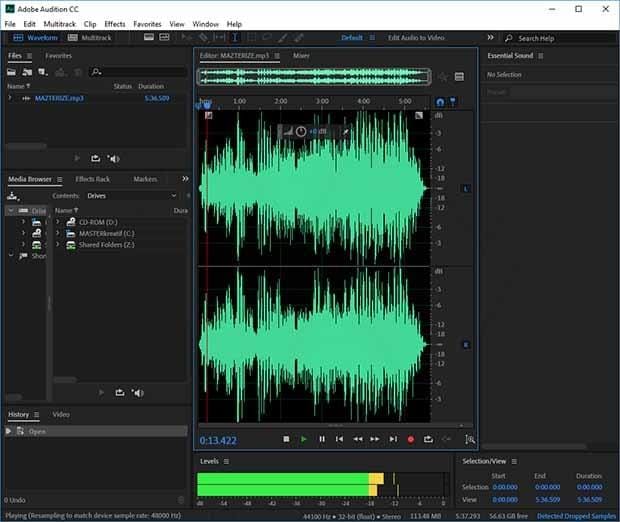Switch to Waveform editor view

coord(36,38)
